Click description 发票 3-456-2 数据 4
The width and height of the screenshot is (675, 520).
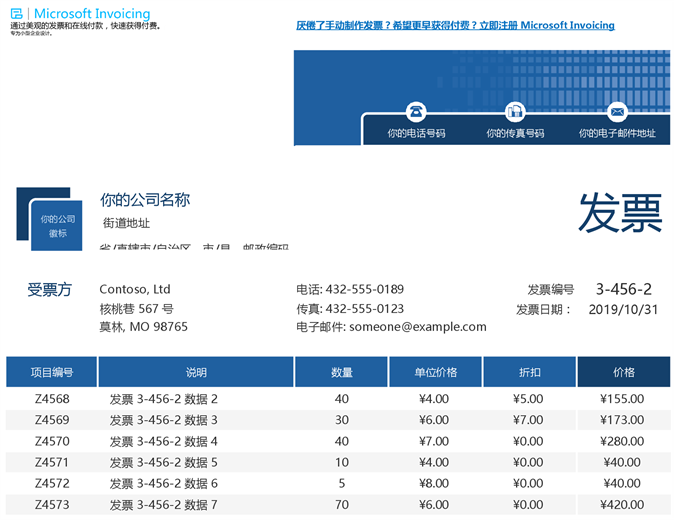point(164,441)
